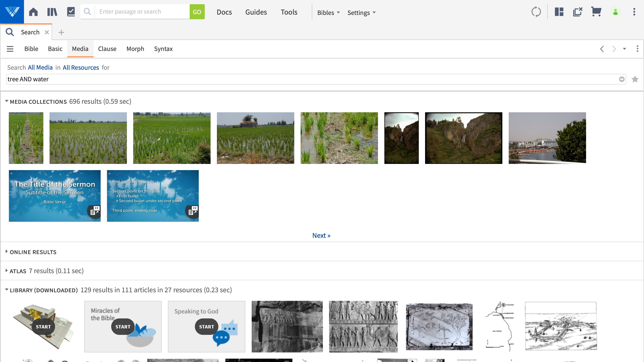Switch to the Clause search tab
The height and width of the screenshot is (362, 644).
(107, 49)
